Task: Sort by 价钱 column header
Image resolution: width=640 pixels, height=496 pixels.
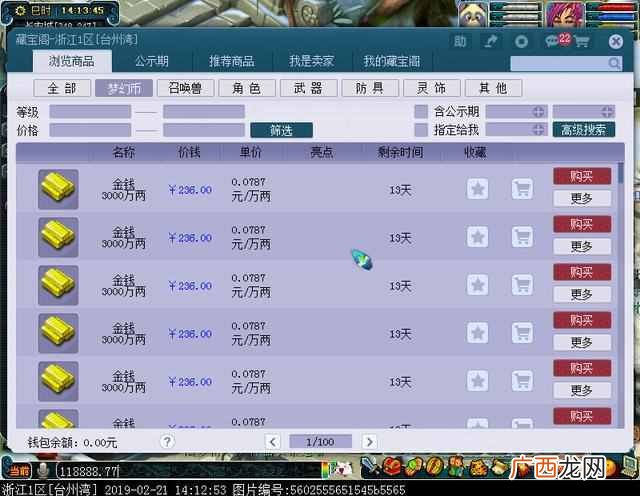Action: tap(189, 152)
